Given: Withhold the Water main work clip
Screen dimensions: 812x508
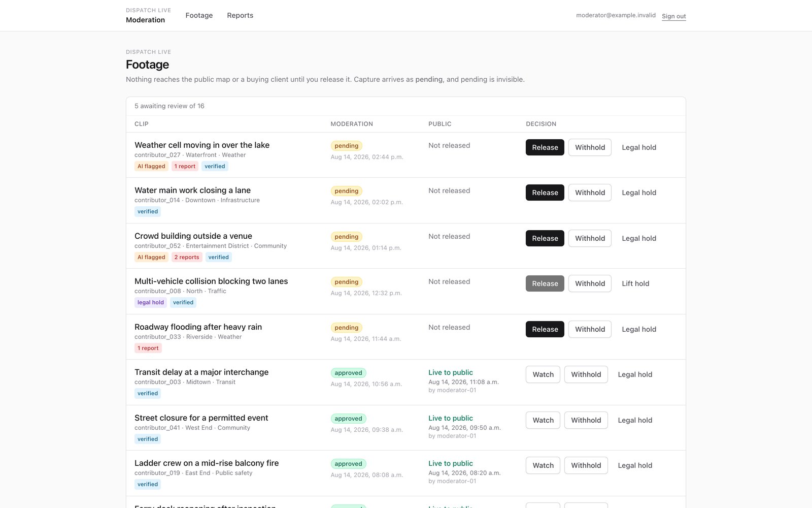Looking at the screenshot, I should click(590, 193).
